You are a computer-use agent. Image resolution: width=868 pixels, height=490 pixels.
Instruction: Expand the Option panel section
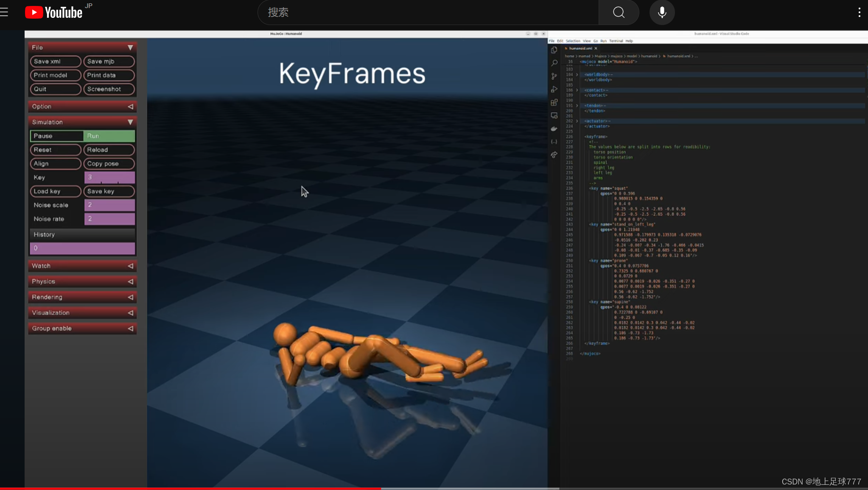click(x=82, y=106)
